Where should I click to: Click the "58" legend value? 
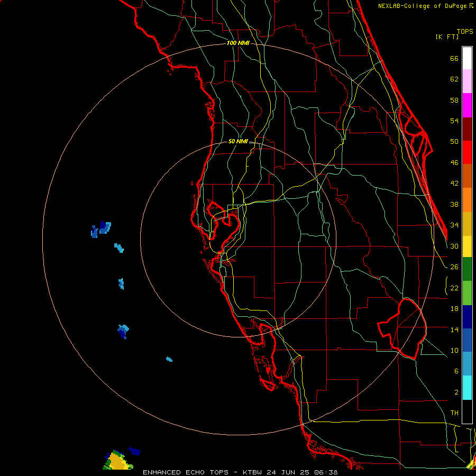click(454, 100)
